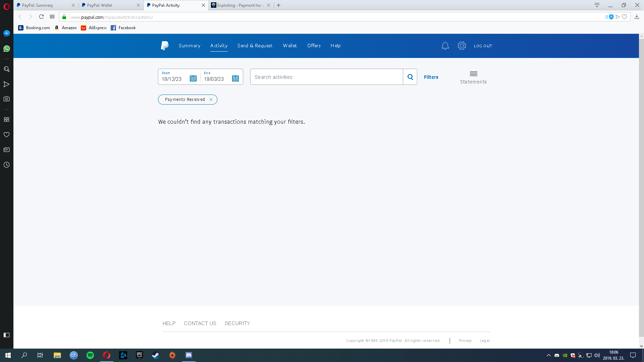Open Spotify from the taskbar
The width and height of the screenshot is (644, 362).
tap(90, 355)
